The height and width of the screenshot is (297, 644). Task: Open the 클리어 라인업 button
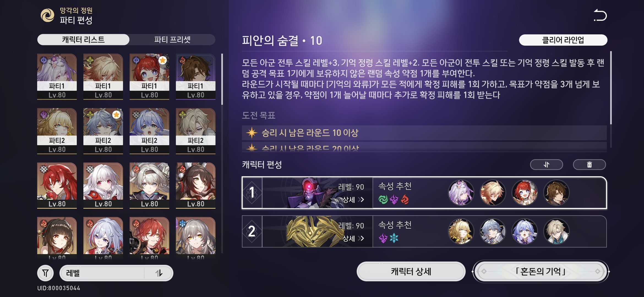563,40
